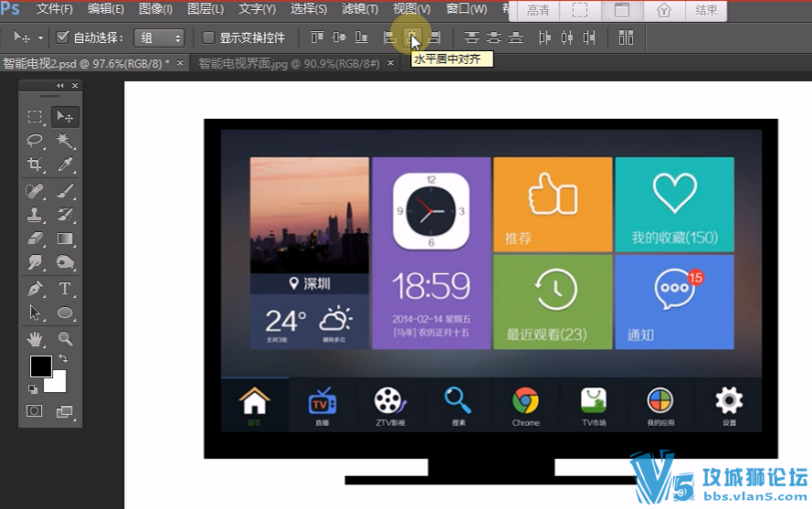The height and width of the screenshot is (509, 812).
Task: Click the distribute horizontal centers icon
Action: click(567, 37)
